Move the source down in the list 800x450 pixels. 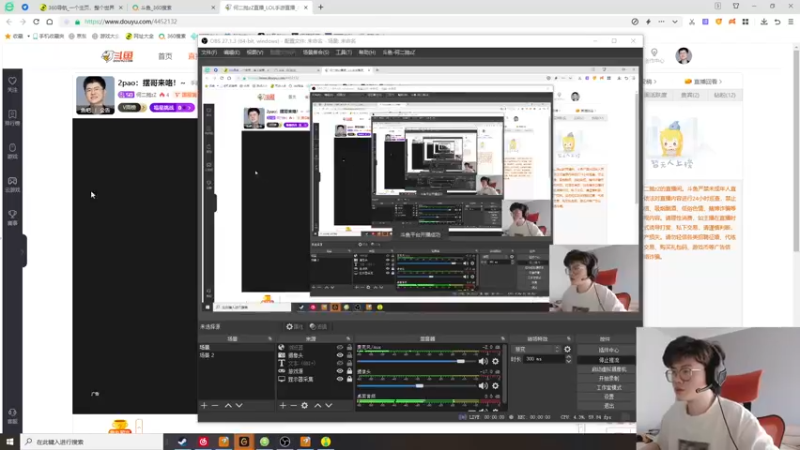coord(329,406)
